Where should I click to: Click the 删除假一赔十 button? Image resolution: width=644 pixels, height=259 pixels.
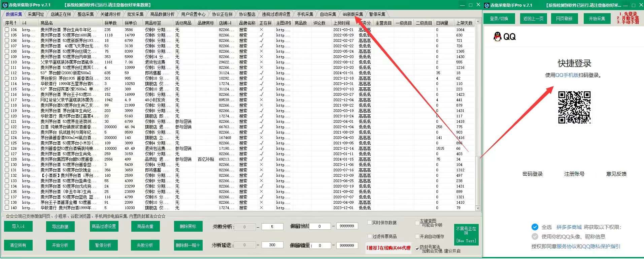pyautogui.click(x=188, y=245)
